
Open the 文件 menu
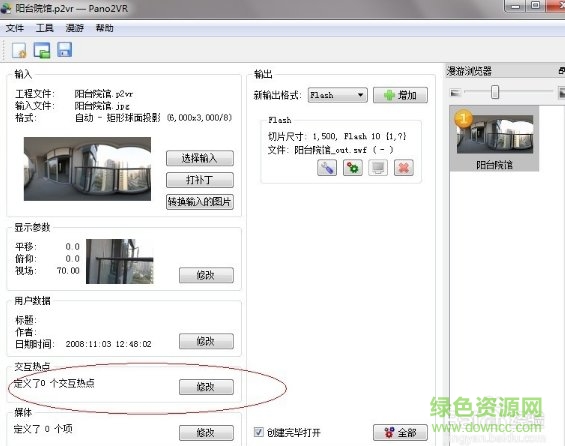pos(15,28)
